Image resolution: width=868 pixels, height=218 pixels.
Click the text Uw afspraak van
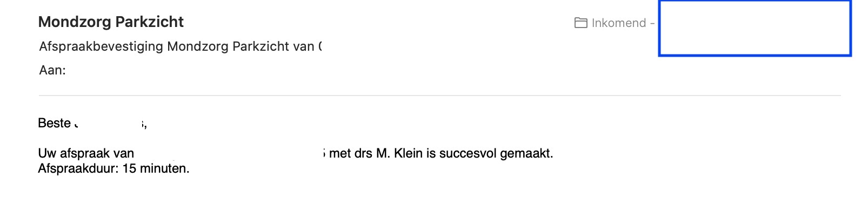pos(86,153)
